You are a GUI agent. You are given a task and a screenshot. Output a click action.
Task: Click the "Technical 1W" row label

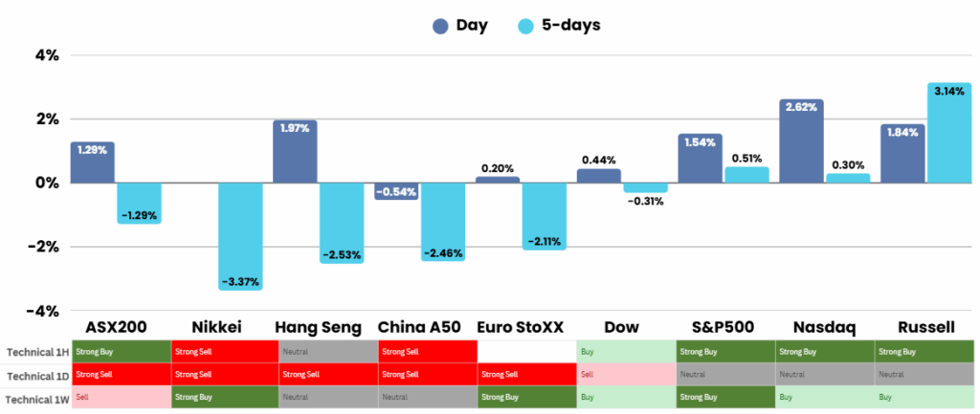click(35, 396)
